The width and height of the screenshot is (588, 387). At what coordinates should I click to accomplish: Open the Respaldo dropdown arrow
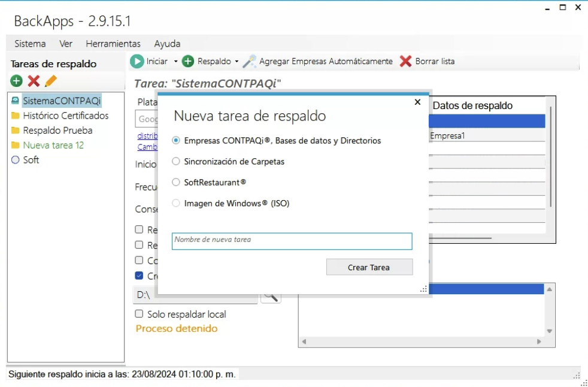point(237,62)
